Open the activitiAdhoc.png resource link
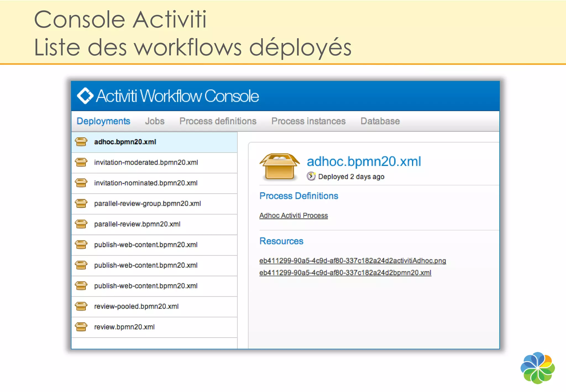Screen dimensions: 566x392 tap(353, 261)
